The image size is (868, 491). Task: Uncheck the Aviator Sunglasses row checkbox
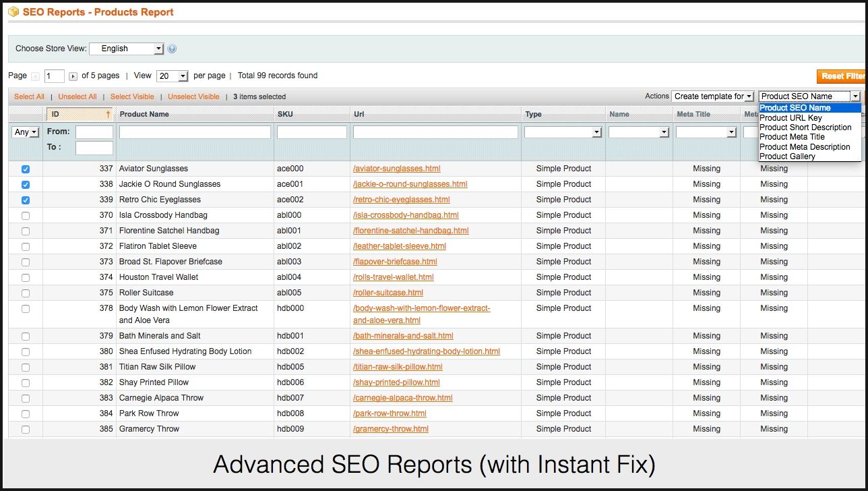26,169
